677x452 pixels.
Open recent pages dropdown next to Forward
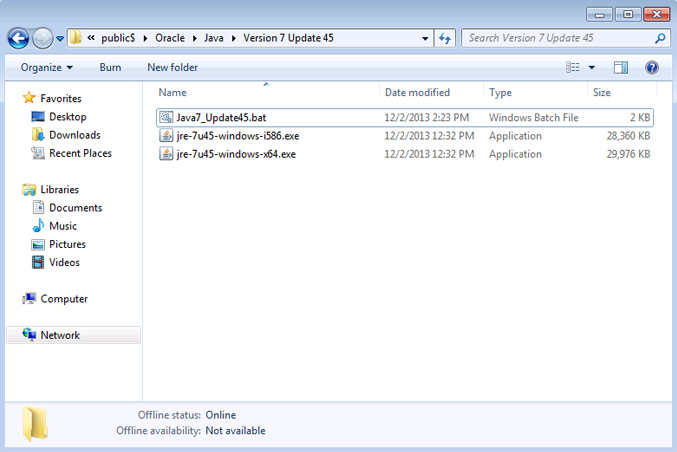[x=60, y=38]
